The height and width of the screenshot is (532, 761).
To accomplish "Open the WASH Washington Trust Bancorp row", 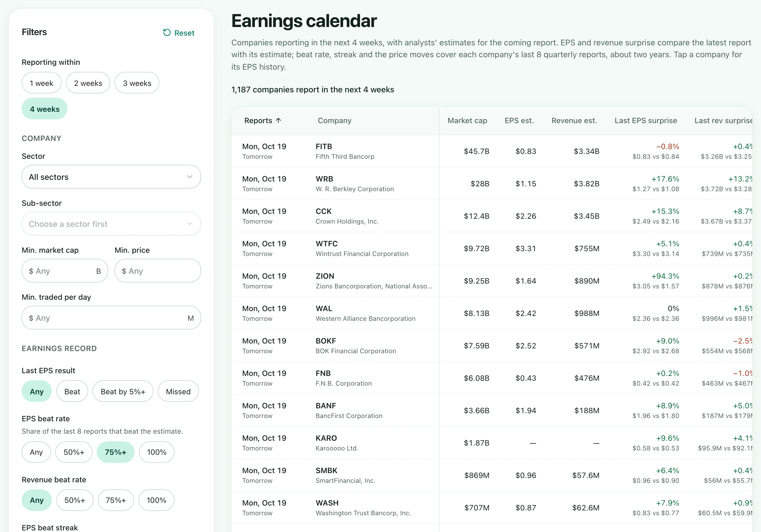I will click(492, 508).
